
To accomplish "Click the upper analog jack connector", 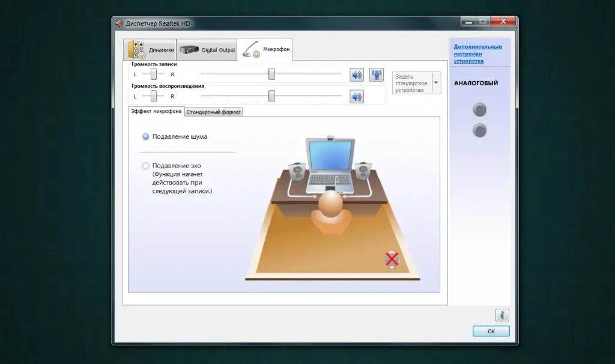I will pyautogui.click(x=480, y=110).
